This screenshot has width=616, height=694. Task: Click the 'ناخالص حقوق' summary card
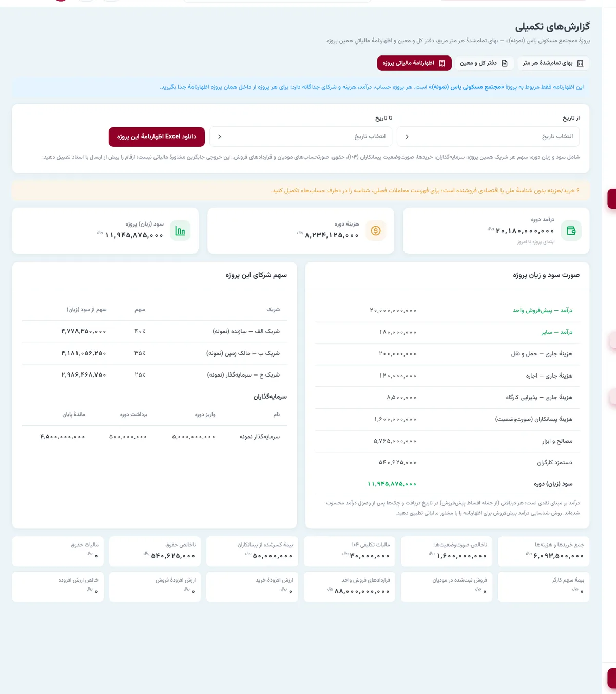[155, 551]
